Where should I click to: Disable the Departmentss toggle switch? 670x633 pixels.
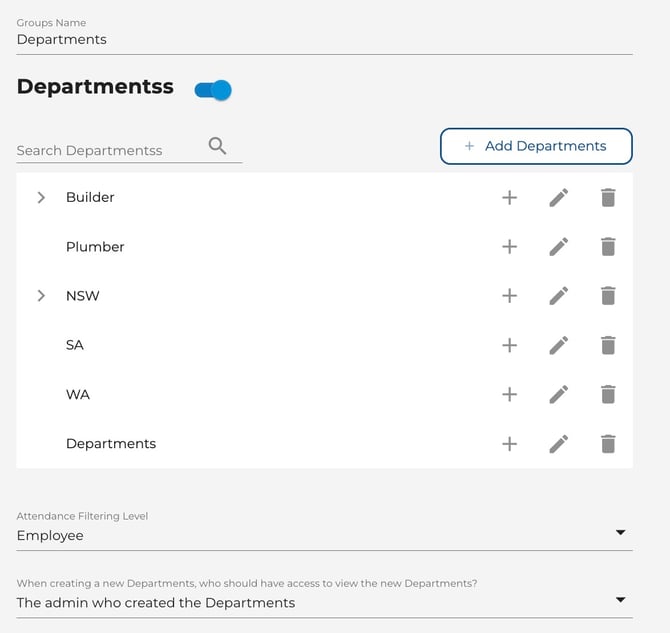[x=213, y=90]
